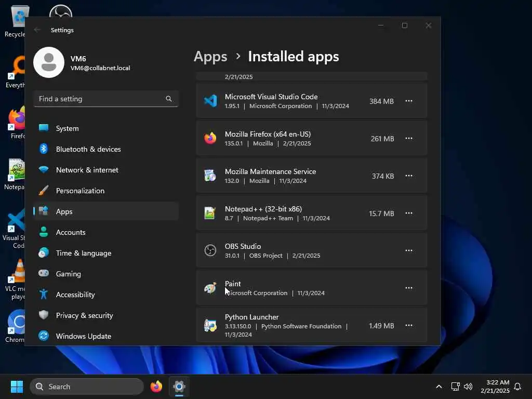Open the notifications bell icon

click(517, 387)
